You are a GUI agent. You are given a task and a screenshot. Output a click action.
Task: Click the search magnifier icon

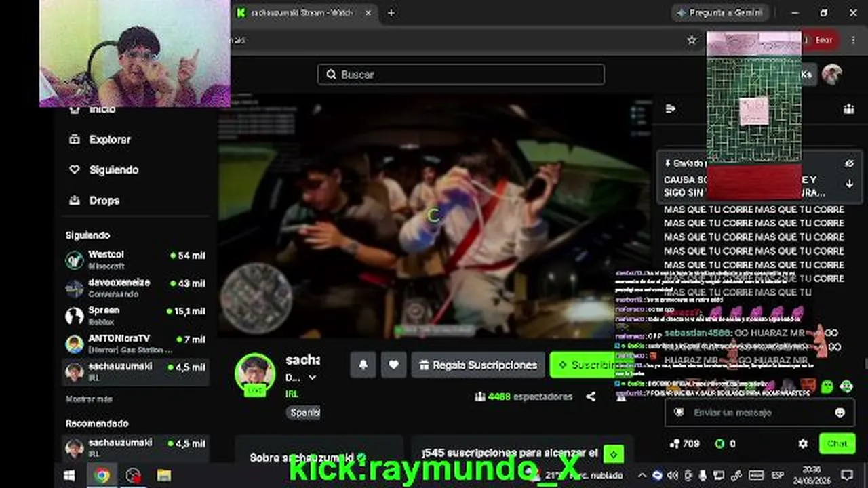click(x=332, y=75)
